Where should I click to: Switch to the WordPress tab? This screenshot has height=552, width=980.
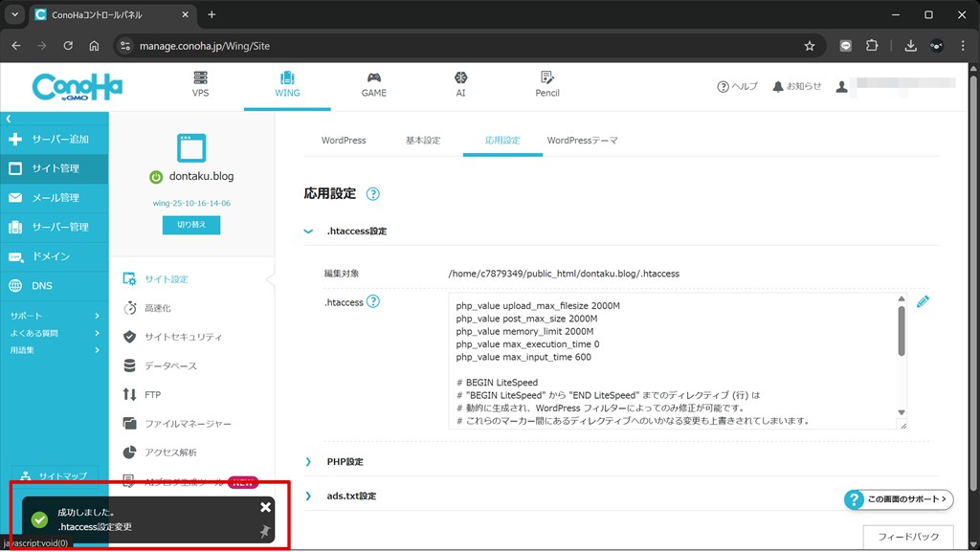point(344,141)
